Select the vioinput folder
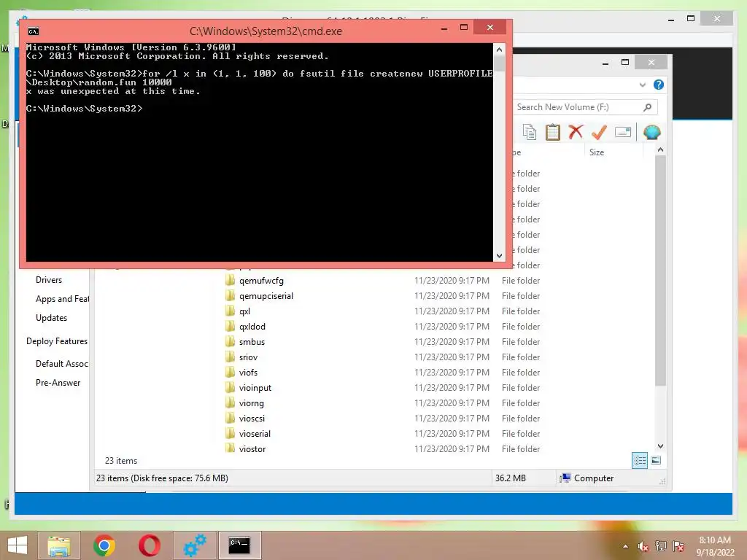 pyautogui.click(x=255, y=388)
